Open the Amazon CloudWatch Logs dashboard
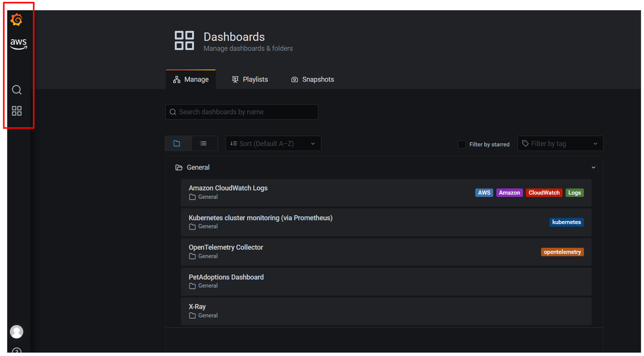Screen dimensions: 644x356 click(228, 188)
